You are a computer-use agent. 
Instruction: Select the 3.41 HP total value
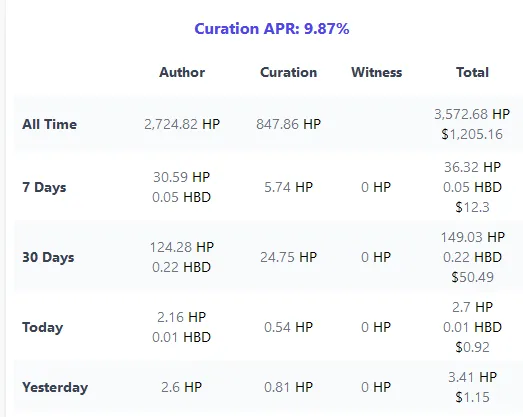click(x=472, y=377)
